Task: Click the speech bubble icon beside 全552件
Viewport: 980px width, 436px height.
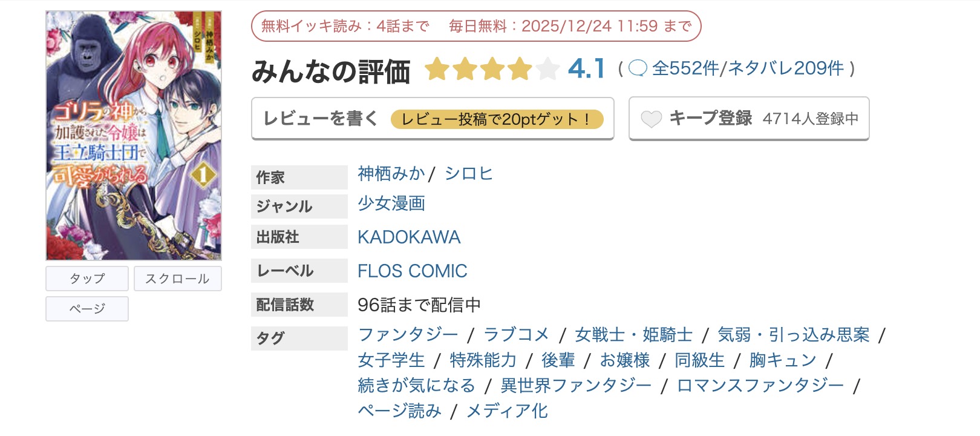Action: point(636,68)
